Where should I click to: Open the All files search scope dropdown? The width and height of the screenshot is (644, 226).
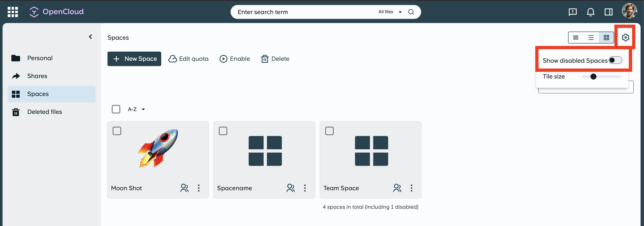(x=390, y=12)
